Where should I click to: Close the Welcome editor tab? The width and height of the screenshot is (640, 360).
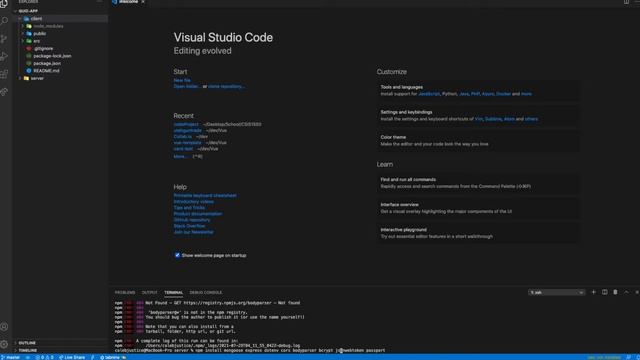(143, 2)
